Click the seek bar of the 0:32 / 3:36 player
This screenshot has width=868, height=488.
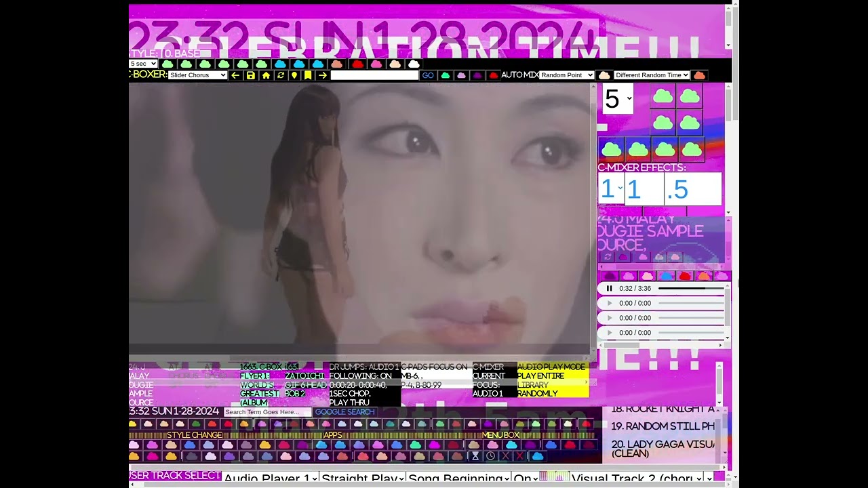click(x=690, y=289)
